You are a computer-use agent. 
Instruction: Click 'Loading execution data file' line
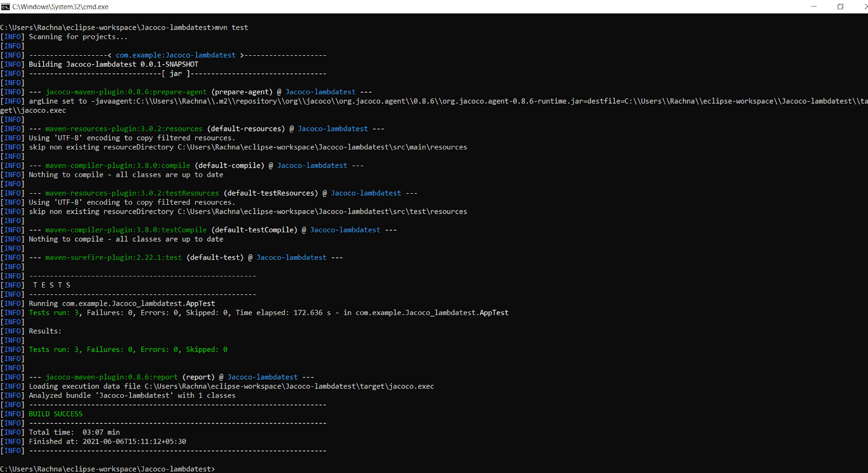coord(232,386)
